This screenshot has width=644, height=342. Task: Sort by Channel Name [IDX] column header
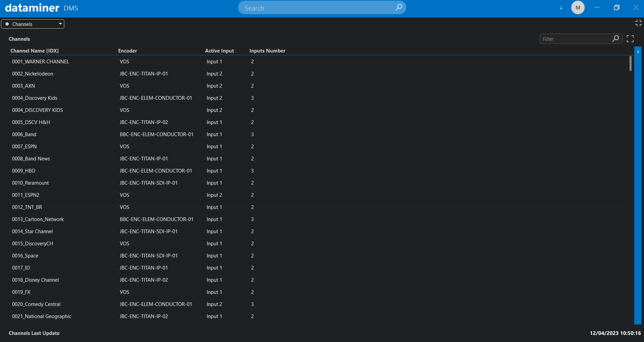pos(34,51)
